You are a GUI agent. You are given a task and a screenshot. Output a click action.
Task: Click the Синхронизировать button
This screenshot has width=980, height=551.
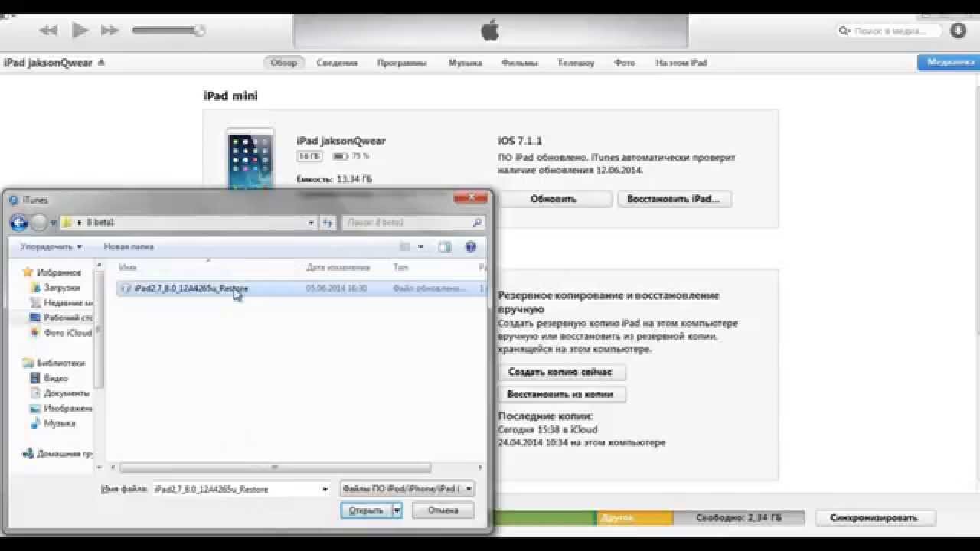pyautogui.click(x=876, y=518)
